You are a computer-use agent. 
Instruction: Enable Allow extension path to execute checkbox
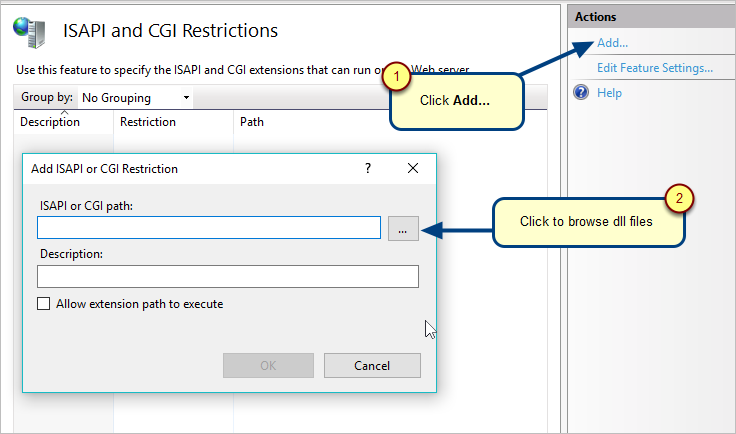tap(44, 304)
